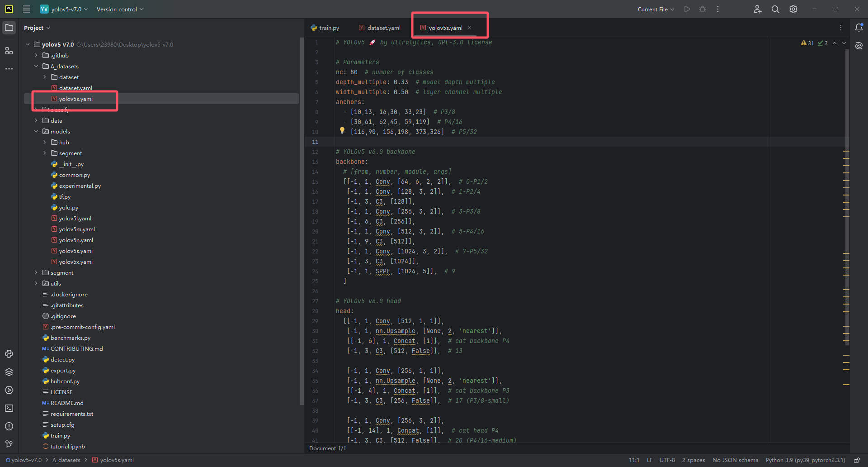Show more tool windows ellipsis
868x467 pixels.
pyautogui.click(x=9, y=69)
